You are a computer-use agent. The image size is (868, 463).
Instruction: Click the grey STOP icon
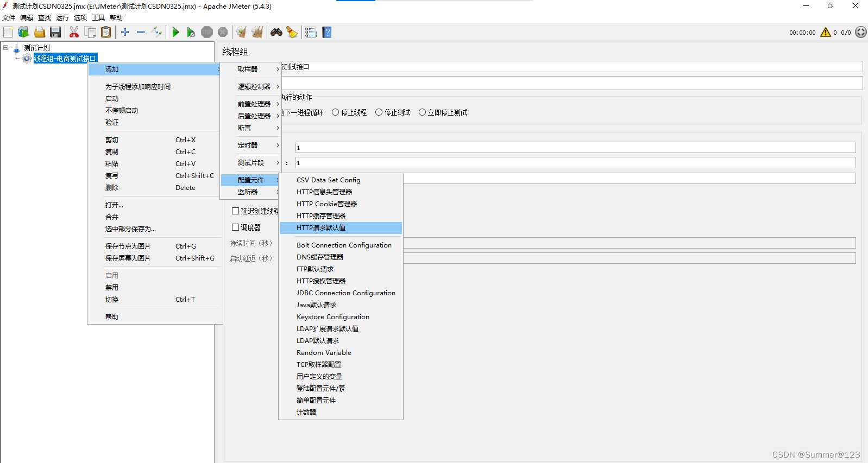[x=207, y=32]
